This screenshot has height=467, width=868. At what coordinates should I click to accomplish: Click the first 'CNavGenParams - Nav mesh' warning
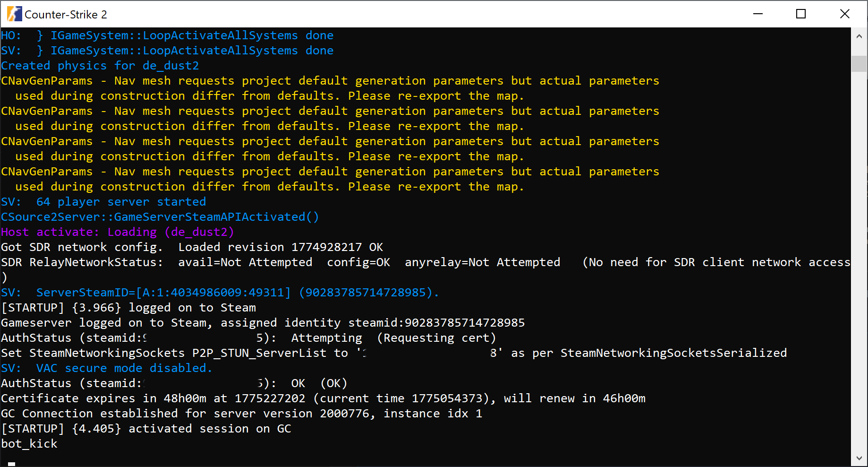point(330,88)
